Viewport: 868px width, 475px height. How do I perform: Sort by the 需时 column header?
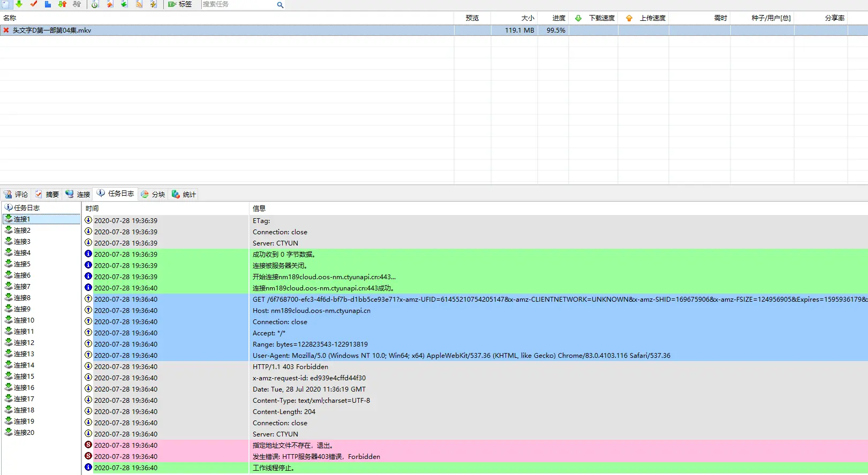pos(699,18)
